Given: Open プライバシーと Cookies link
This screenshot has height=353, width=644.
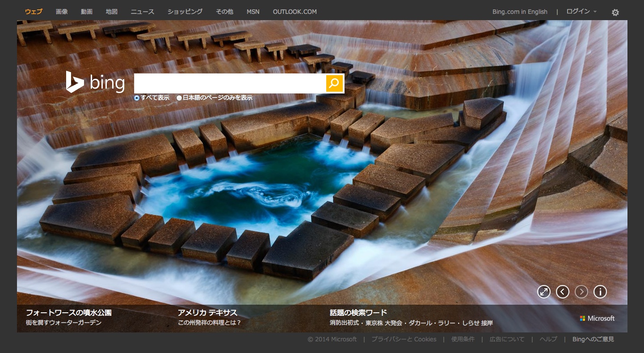Looking at the screenshot, I should [x=404, y=339].
